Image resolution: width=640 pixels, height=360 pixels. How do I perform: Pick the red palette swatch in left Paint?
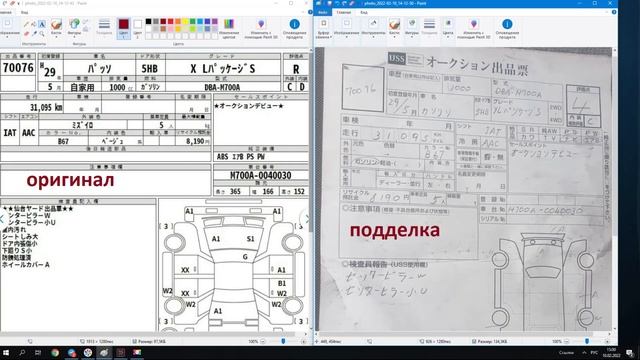[x=171, y=22]
